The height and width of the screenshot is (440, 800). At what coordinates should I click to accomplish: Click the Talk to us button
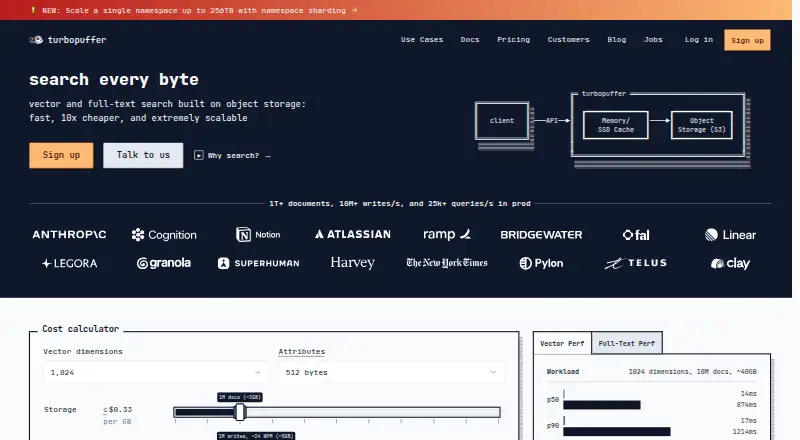(x=143, y=155)
